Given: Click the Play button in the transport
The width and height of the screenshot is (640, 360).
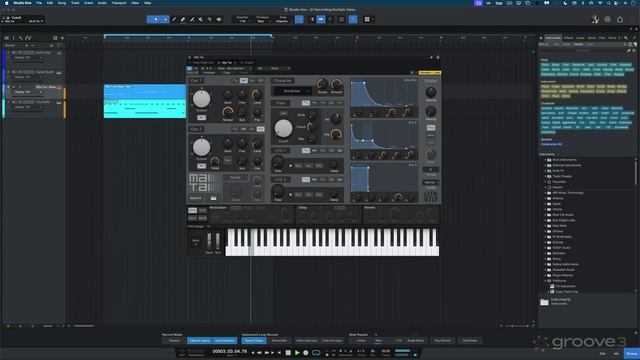Looking at the screenshot, I should coord(297,353).
